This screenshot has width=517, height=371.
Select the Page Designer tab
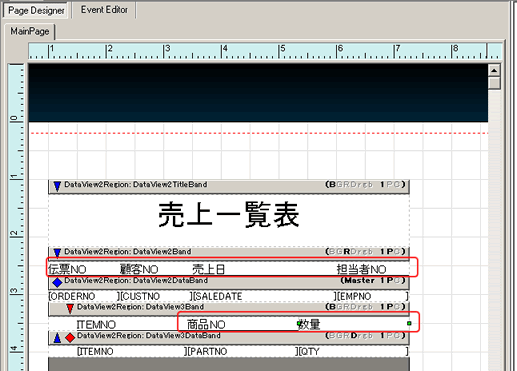[x=36, y=10]
